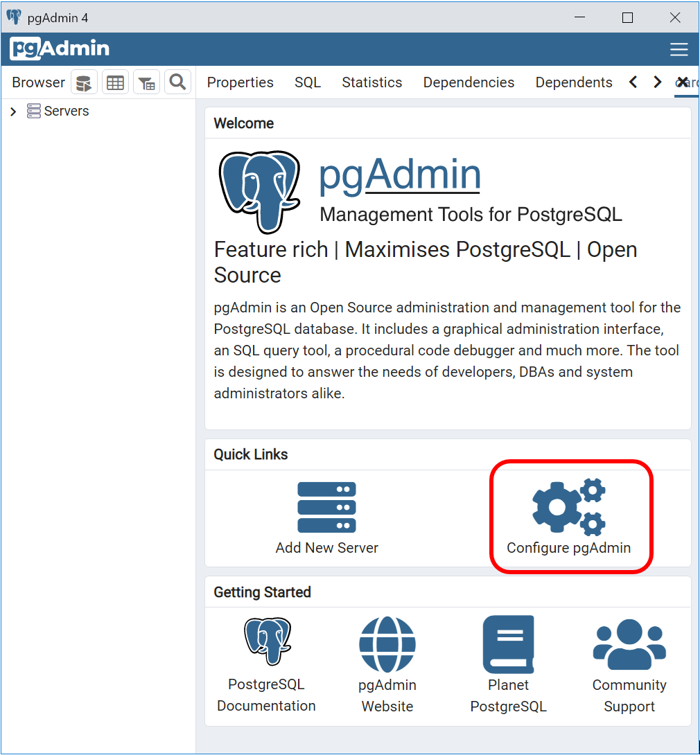This screenshot has width=700, height=755.
Task: Click the pgAdmin Website link text
Action: tap(387, 695)
